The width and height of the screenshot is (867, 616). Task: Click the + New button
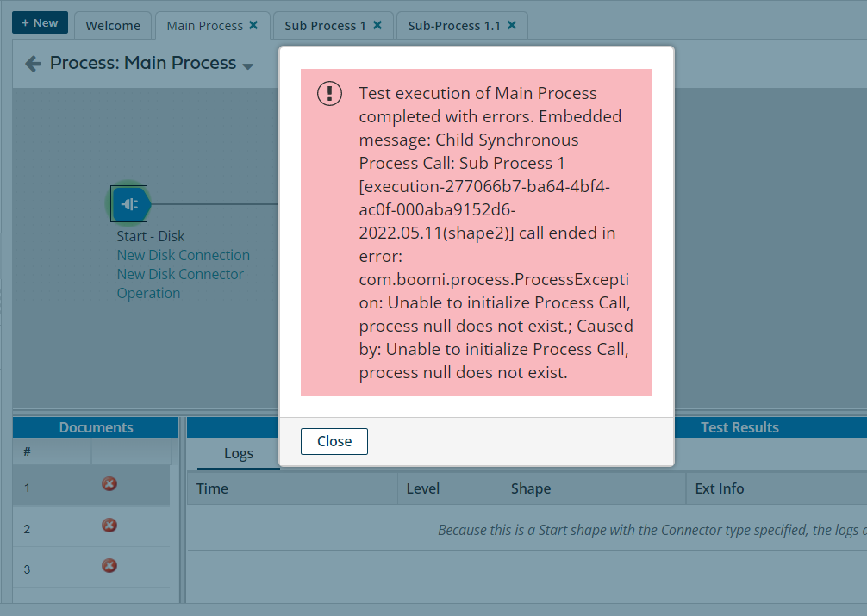(x=40, y=22)
